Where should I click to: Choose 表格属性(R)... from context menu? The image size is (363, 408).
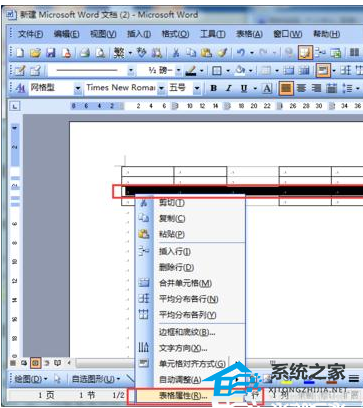click(191, 396)
